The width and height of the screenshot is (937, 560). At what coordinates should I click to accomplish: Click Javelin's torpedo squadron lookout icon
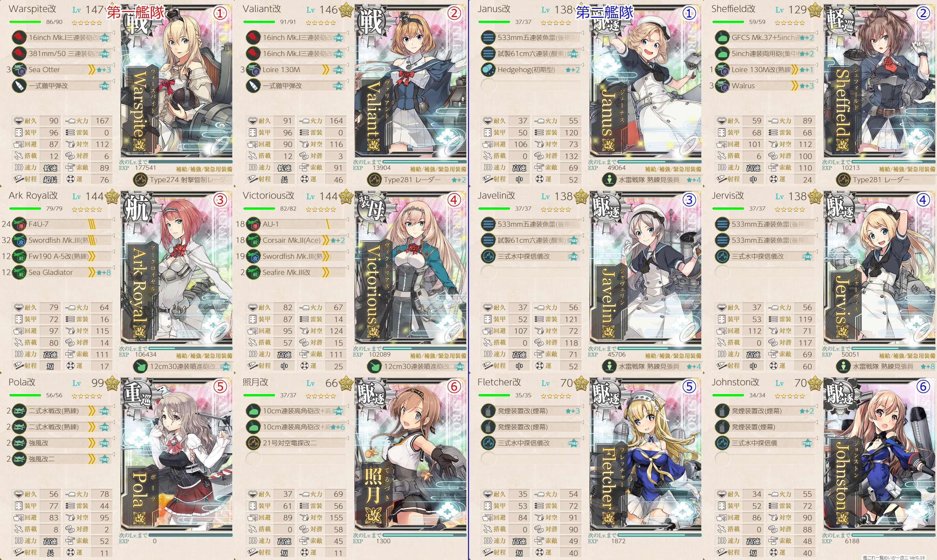point(609,366)
